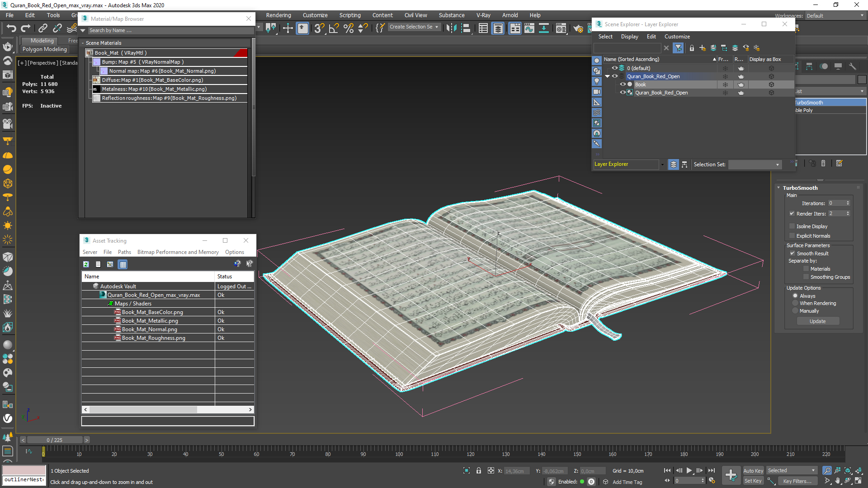Open Time Configuration icon
This screenshot has height=488, width=868.
(712, 481)
